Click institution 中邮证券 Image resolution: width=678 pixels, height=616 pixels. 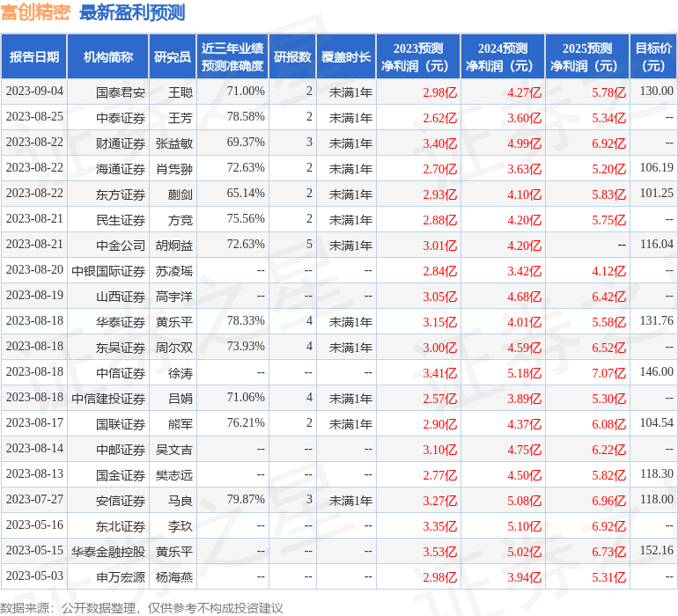[x=121, y=449]
